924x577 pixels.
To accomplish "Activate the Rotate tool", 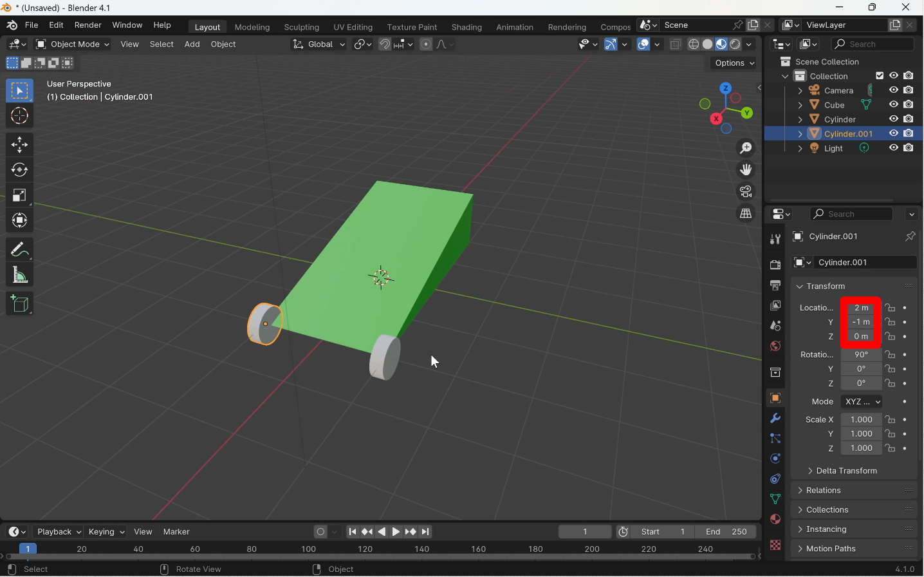I will 19,170.
